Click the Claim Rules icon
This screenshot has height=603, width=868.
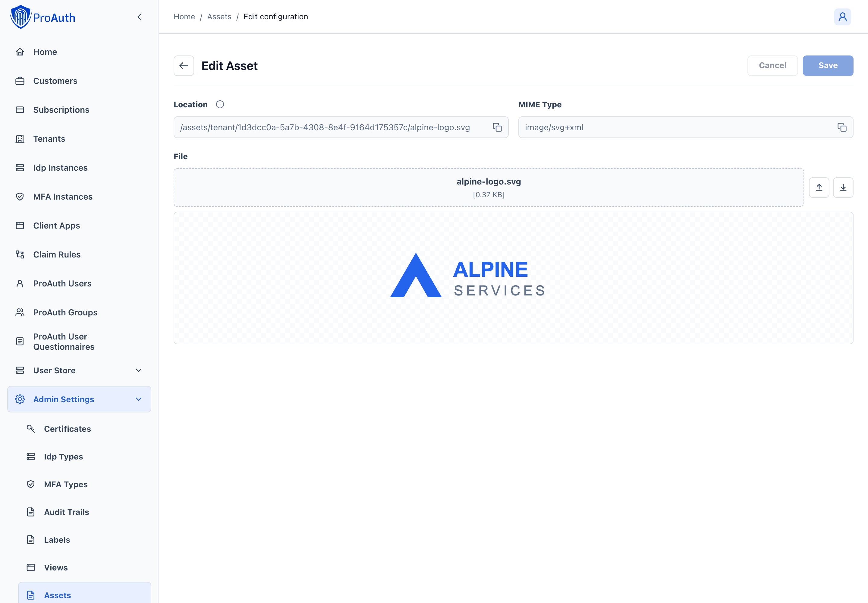20,255
